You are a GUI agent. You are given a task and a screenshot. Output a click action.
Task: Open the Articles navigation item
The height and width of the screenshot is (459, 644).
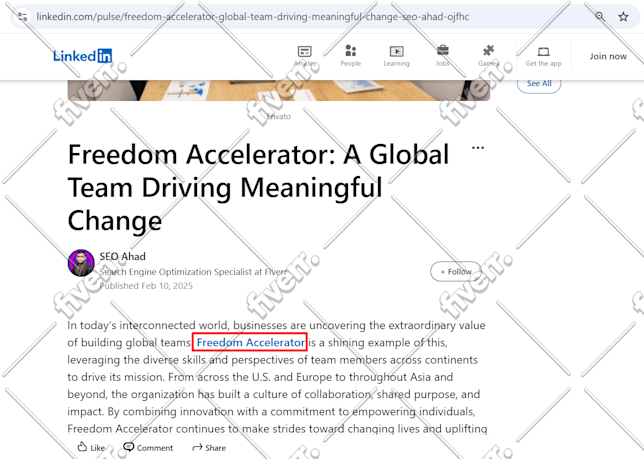coord(305,56)
